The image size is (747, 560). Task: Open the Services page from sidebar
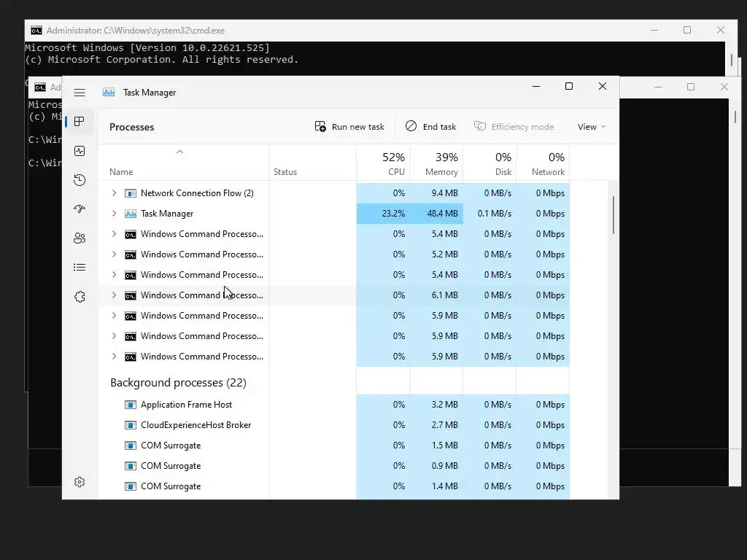[80, 297]
